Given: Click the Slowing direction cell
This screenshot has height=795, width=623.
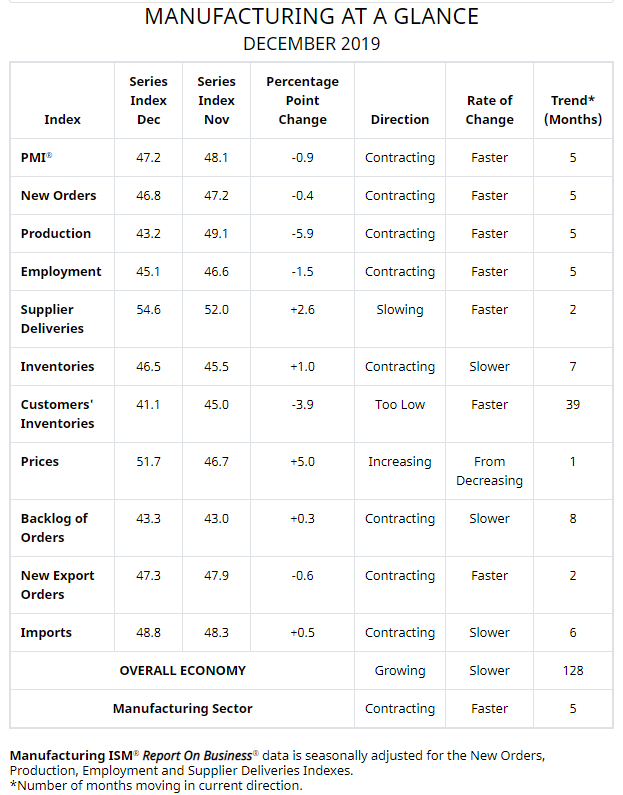Looking at the screenshot, I should click(x=400, y=310).
